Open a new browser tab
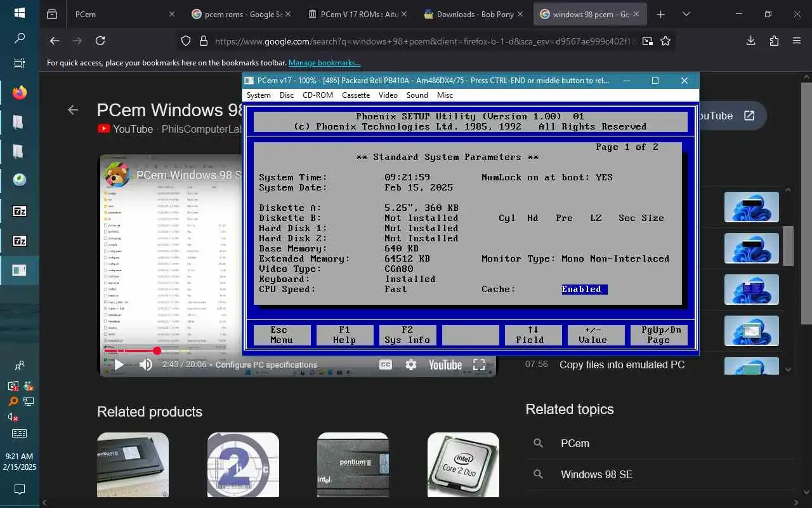 pos(661,14)
